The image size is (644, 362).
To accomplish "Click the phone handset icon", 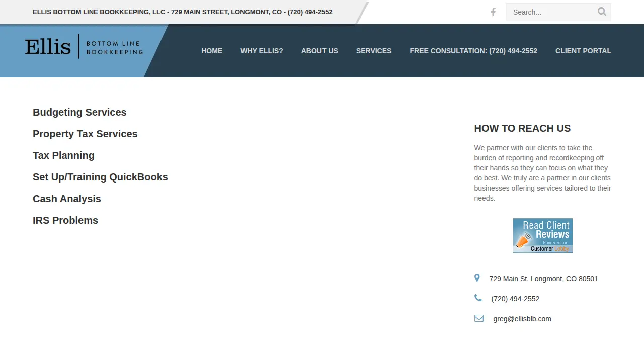I will 478,298.
